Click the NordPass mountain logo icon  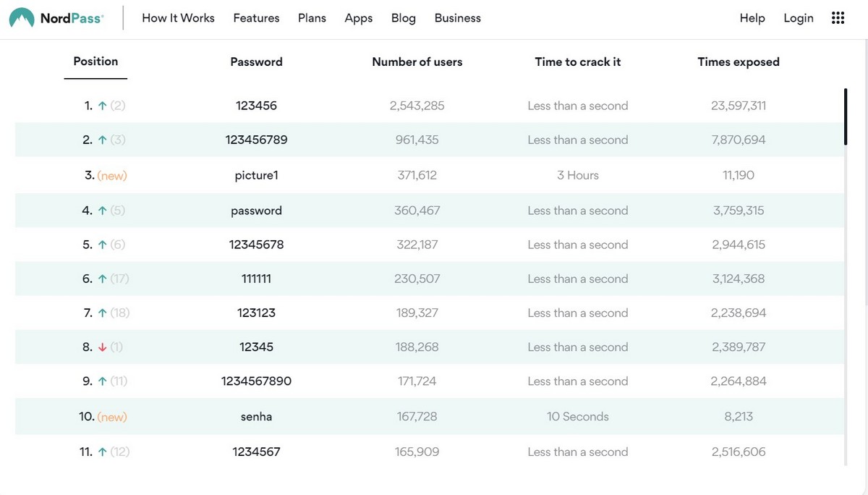point(22,18)
